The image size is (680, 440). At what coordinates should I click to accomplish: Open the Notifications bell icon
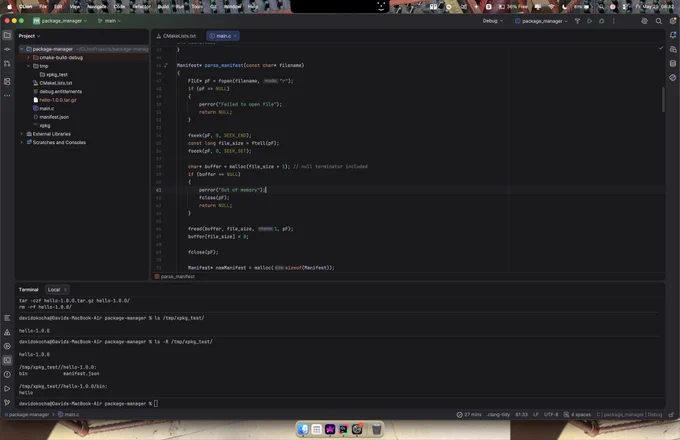pyautogui.click(x=673, y=36)
